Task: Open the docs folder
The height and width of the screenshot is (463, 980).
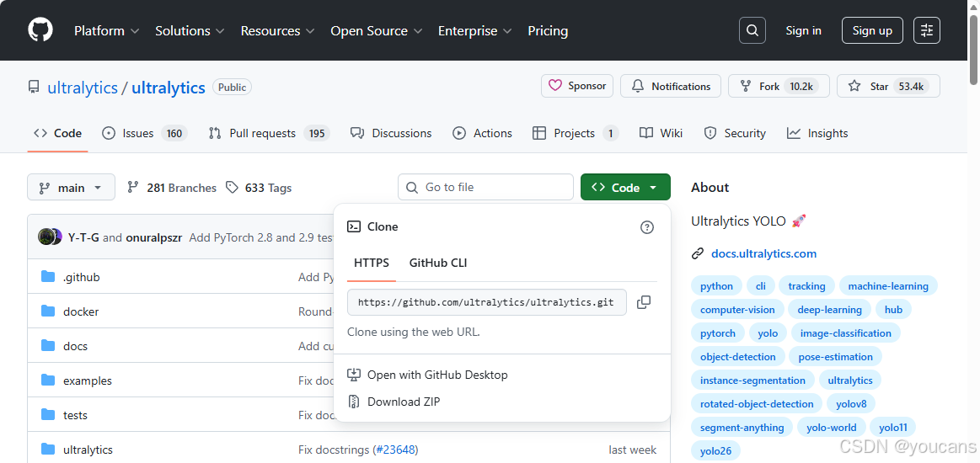Action: tap(75, 346)
